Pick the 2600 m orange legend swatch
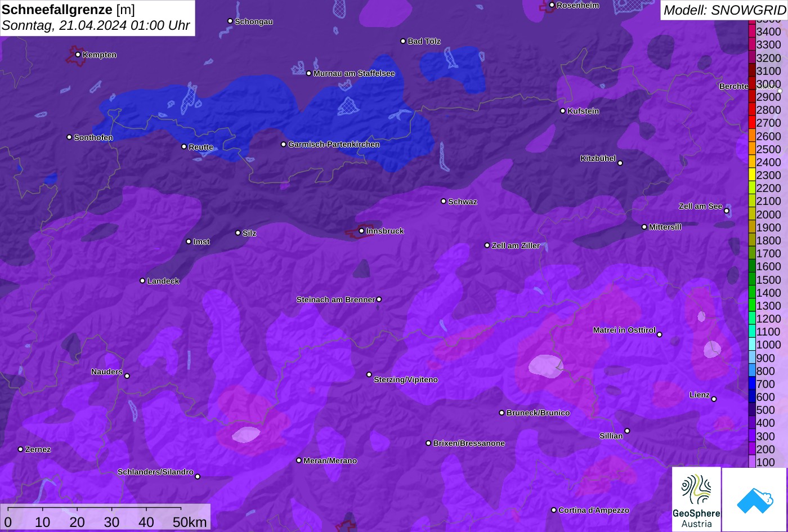788x532 pixels. click(752, 136)
